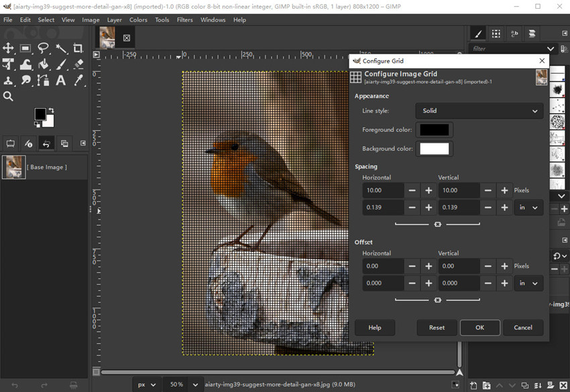Select the Paintbrush tool
This screenshot has height=392, width=570.
pyautogui.click(x=61, y=64)
